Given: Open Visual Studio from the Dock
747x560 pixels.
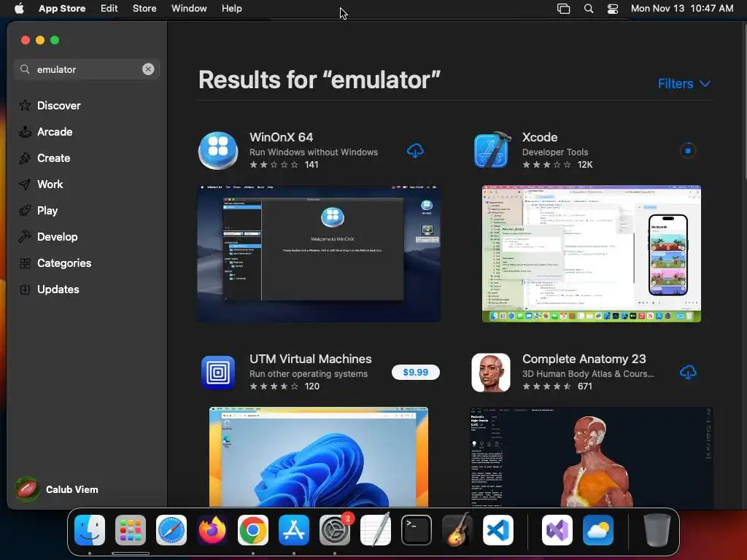Looking at the screenshot, I should 557,530.
